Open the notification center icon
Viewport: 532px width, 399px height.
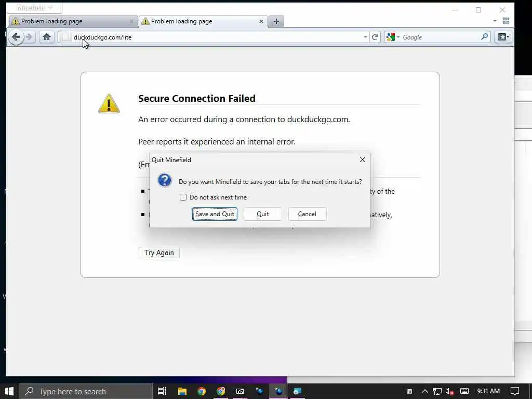(515, 391)
